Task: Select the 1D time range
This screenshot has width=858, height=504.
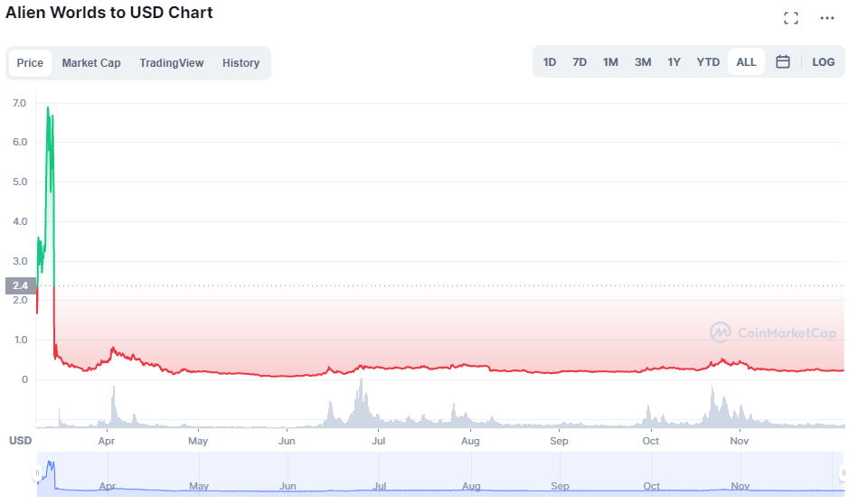Action: click(550, 61)
